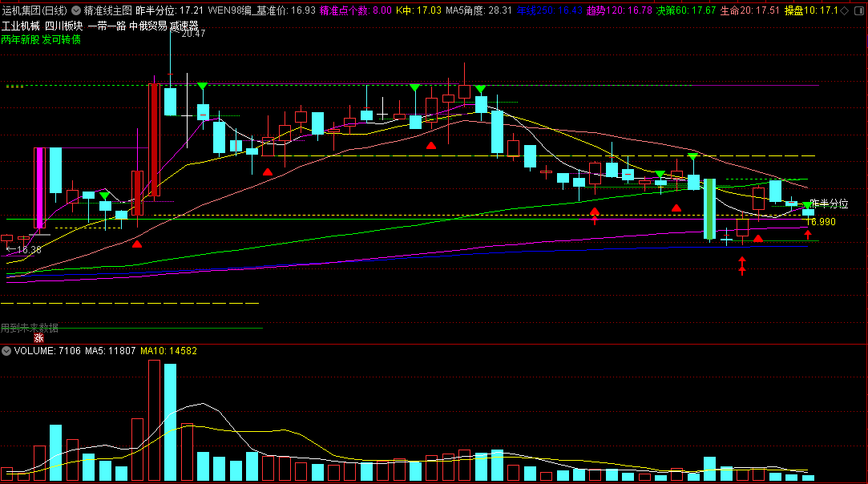
Task: Click the tall green candlestick in the chart
Action: point(709,209)
